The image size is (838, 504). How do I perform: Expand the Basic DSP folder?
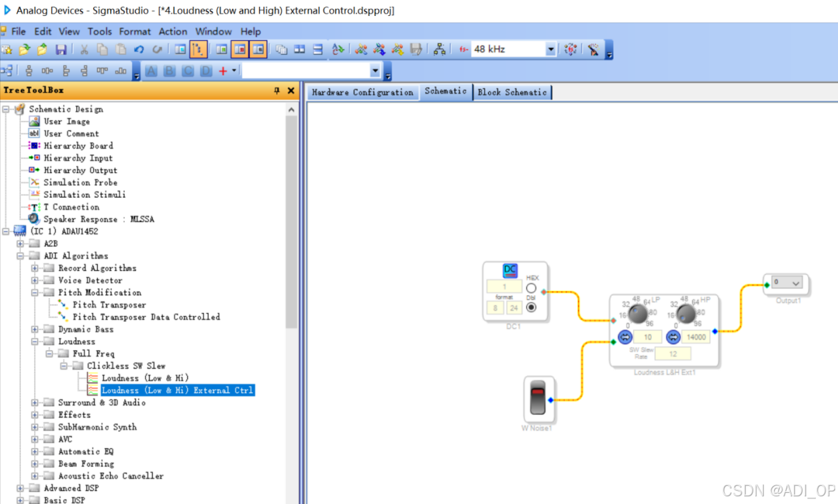[20, 500]
